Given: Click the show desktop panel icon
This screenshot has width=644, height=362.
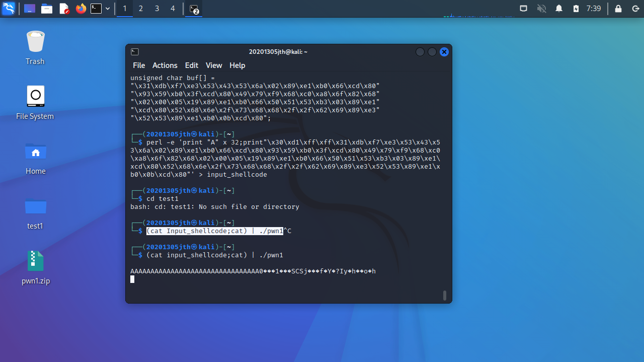Looking at the screenshot, I should [x=30, y=9].
